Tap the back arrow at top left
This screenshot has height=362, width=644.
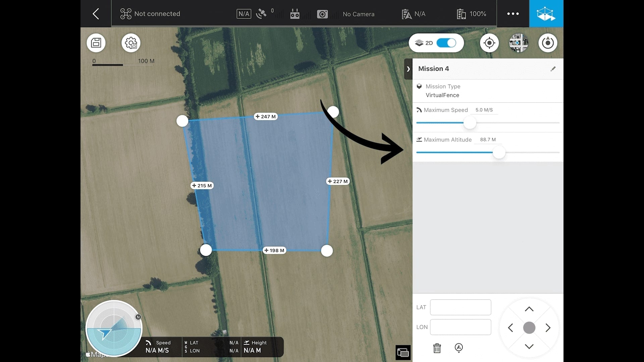pos(96,14)
